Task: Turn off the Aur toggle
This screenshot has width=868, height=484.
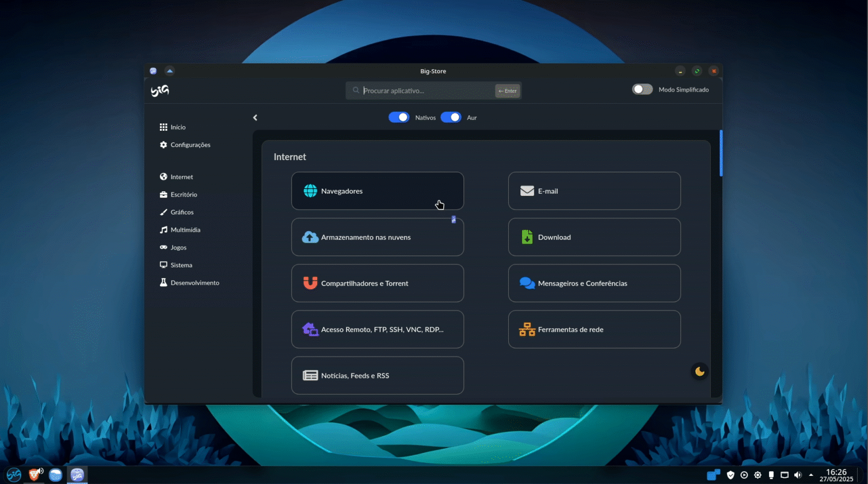Action: click(451, 117)
